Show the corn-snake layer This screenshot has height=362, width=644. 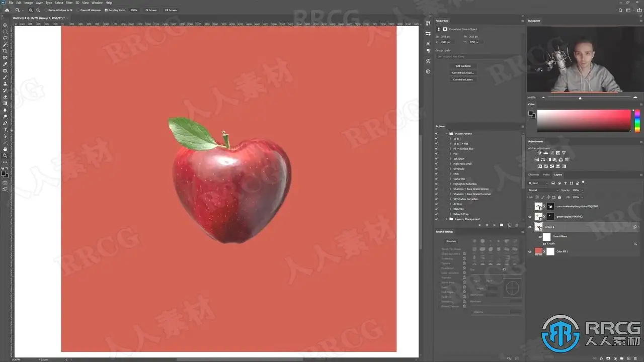click(x=530, y=206)
